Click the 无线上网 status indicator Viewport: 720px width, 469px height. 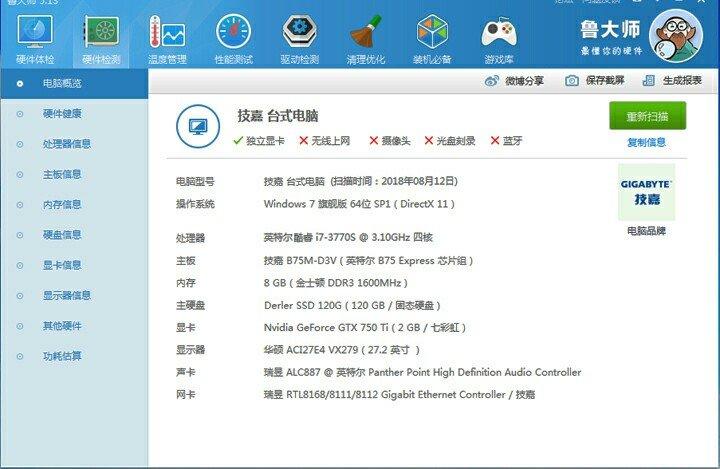325,141
